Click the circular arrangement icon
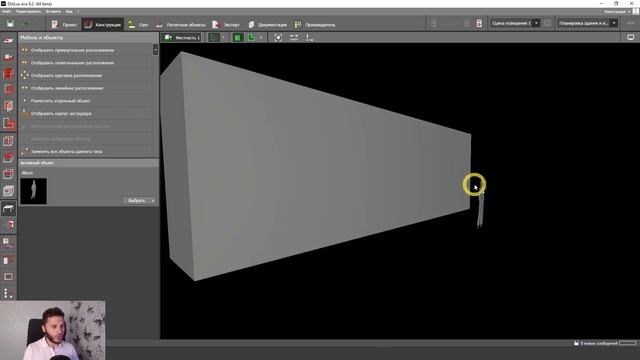The width and height of the screenshot is (640, 360). [24, 76]
